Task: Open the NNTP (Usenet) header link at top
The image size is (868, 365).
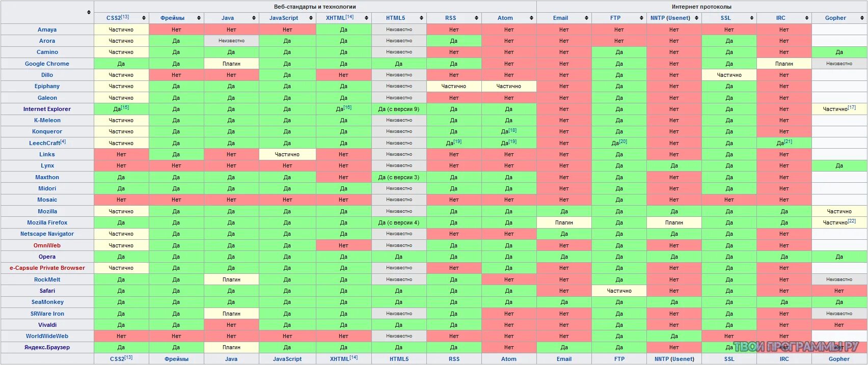Action: point(670,18)
